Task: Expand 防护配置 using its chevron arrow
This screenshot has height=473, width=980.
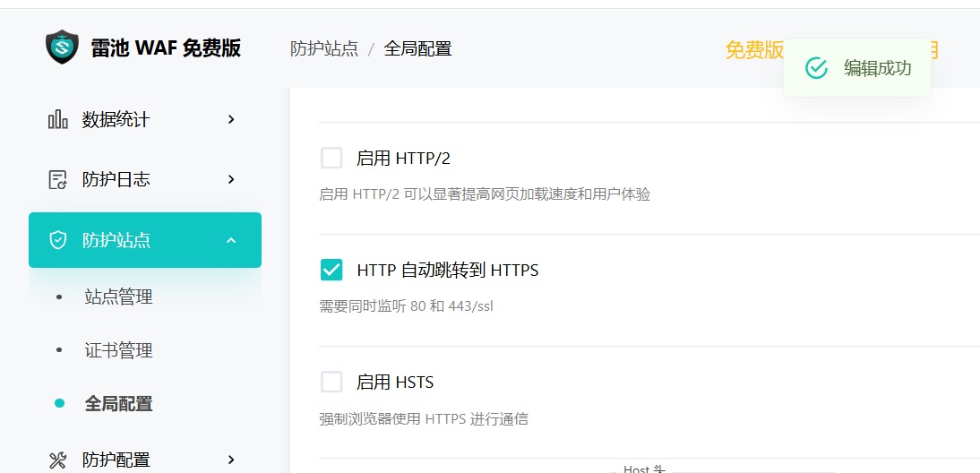Action: coord(231,460)
